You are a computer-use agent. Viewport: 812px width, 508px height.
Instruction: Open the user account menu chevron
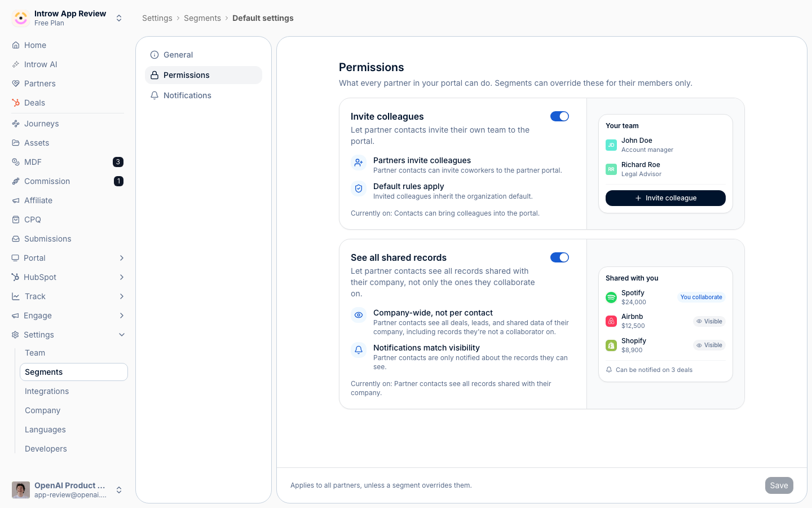click(119, 490)
